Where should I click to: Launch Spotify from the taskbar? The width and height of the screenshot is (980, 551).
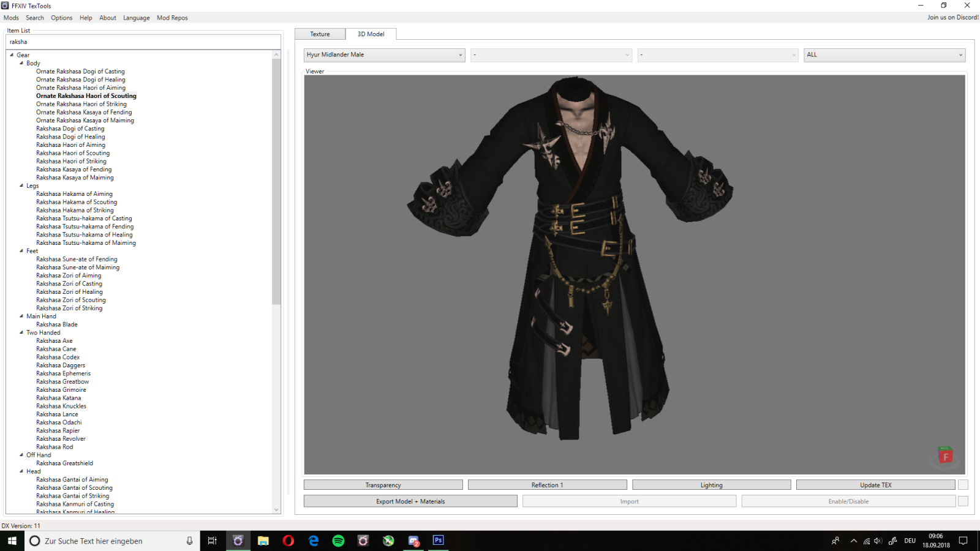[x=338, y=541]
